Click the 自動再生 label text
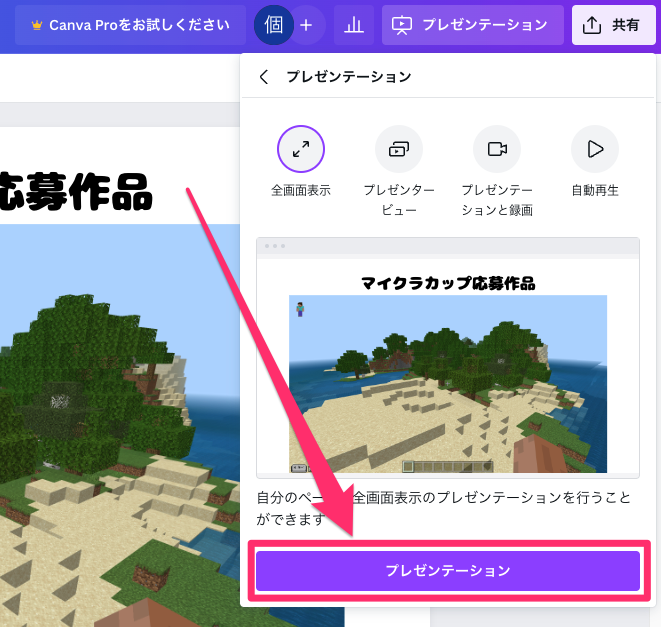The image size is (661, 627). [595, 190]
